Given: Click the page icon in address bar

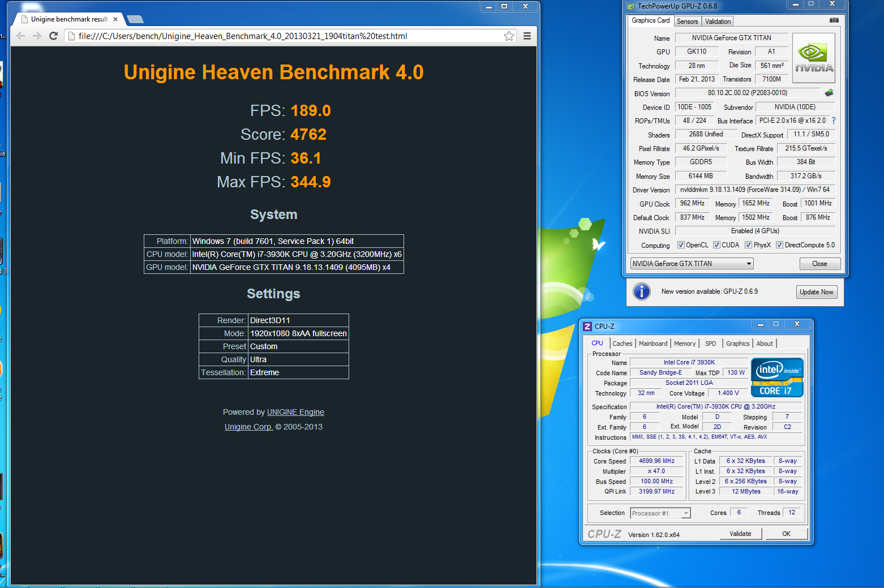Looking at the screenshot, I should coord(71,36).
